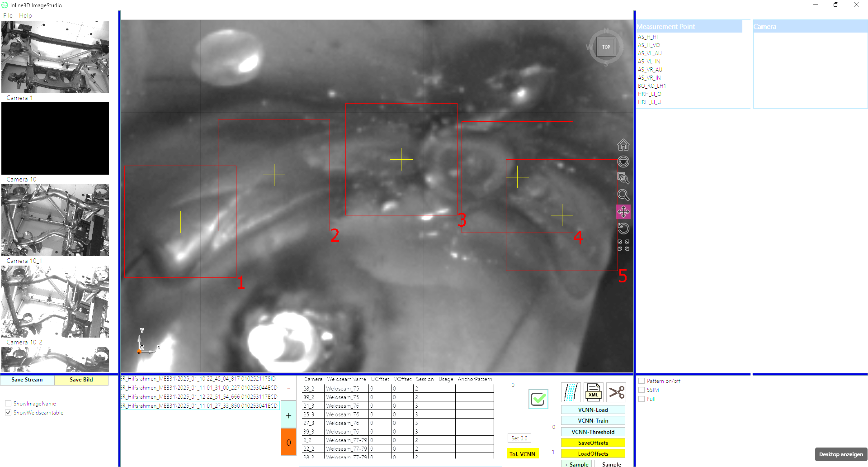Select the Camera 1 thumbnail
Image resolution: width=868 pixels, height=467 pixels.
(55, 57)
